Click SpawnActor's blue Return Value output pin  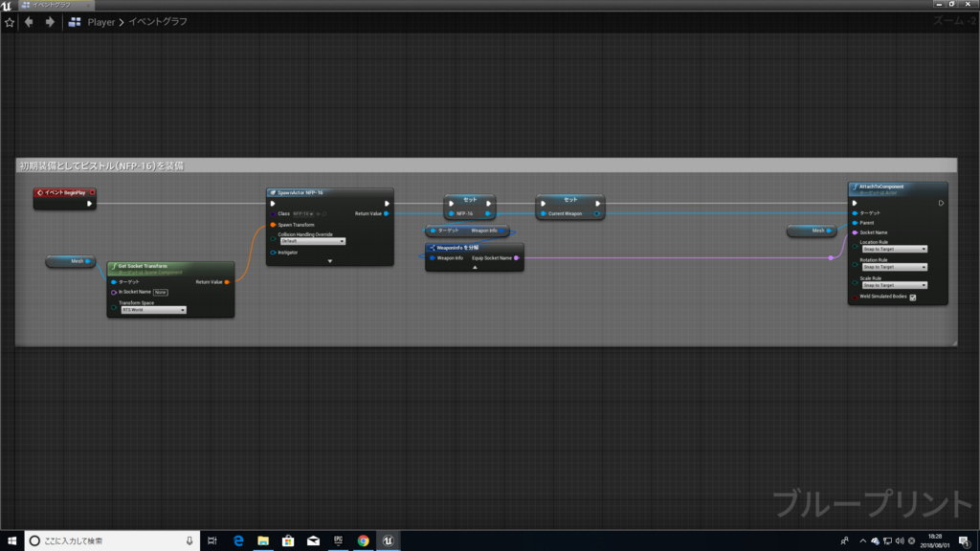387,213
